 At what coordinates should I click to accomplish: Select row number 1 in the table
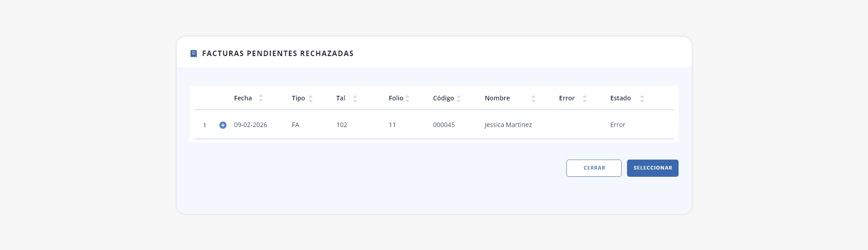point(205,125)
